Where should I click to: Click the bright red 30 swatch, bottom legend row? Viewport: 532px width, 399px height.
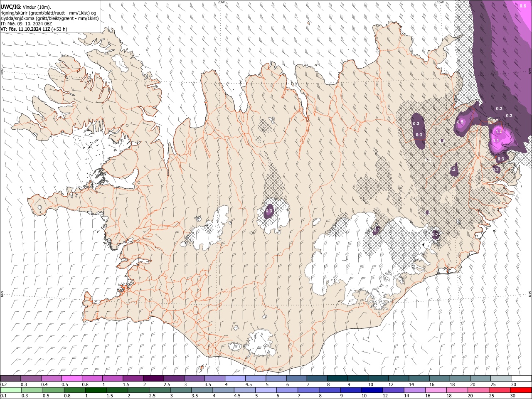tap(521, 390)
